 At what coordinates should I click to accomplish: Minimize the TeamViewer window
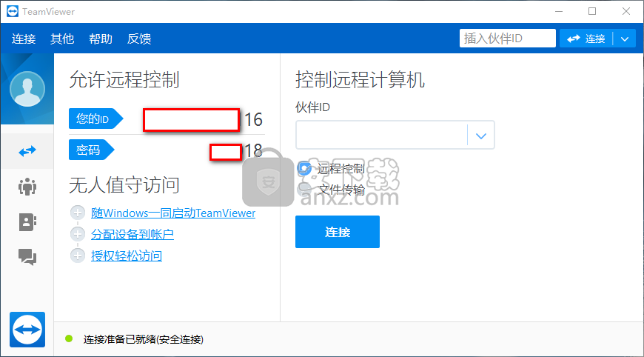coord(559,12)
